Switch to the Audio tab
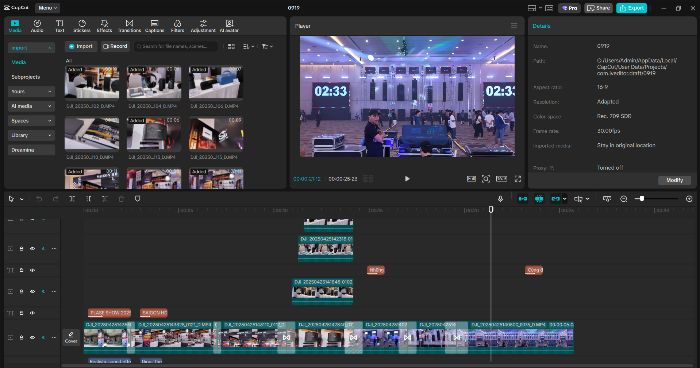The width and height of the screenshot is (700, 368). click(37, 26)
